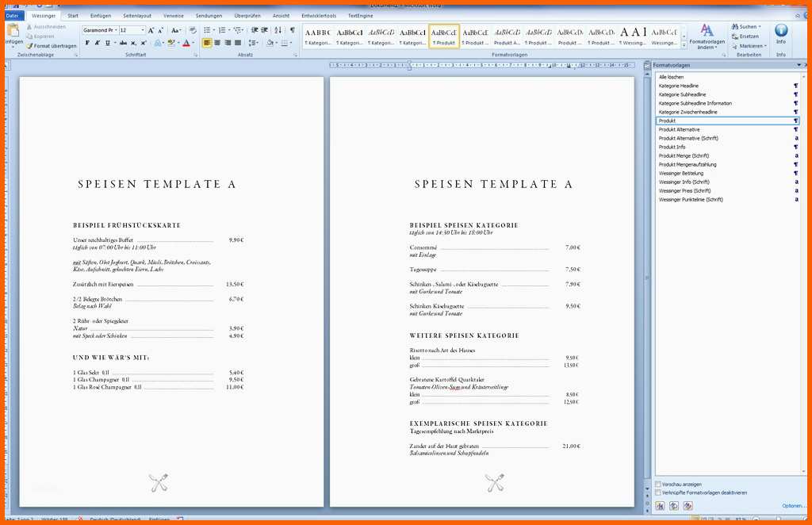Select Alle löschen in the styles list
812x525 pixels.
coord(671,77)
